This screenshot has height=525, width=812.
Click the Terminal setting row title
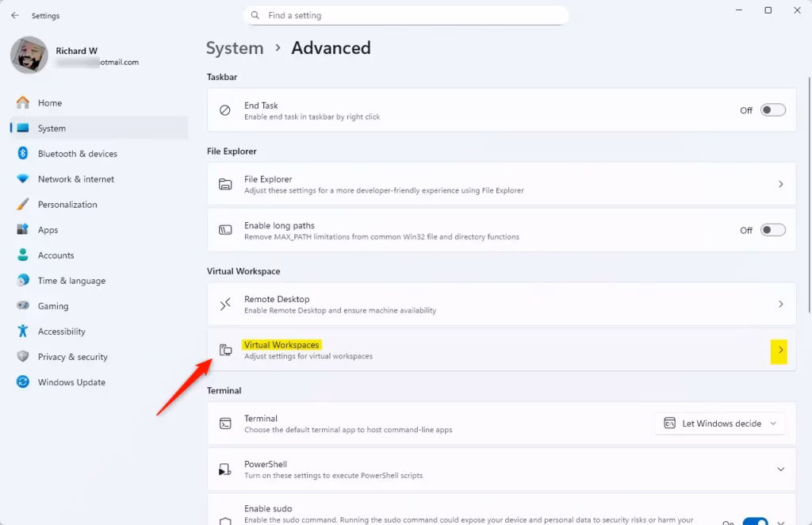pyautogui.click(x=260, y=419)
